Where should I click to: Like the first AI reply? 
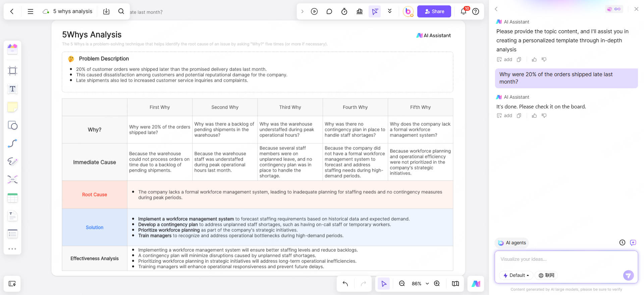tap(534, 59)
